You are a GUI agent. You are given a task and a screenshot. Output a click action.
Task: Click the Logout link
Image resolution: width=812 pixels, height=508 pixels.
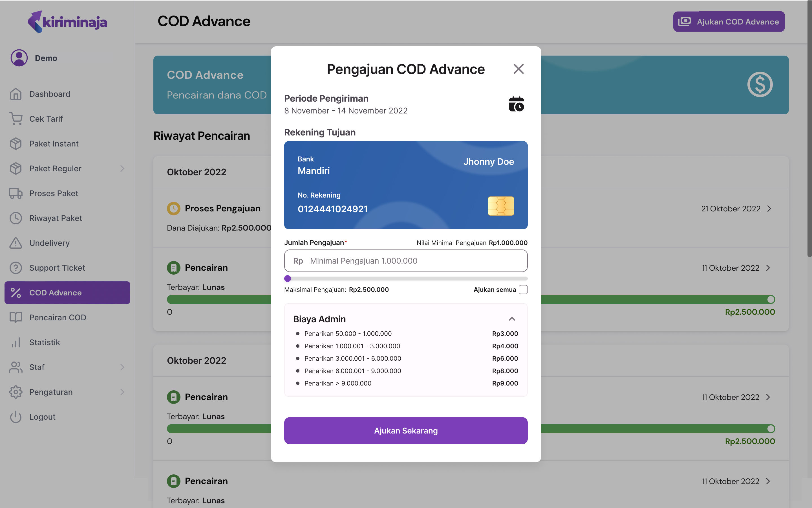[x=42, y=417]
